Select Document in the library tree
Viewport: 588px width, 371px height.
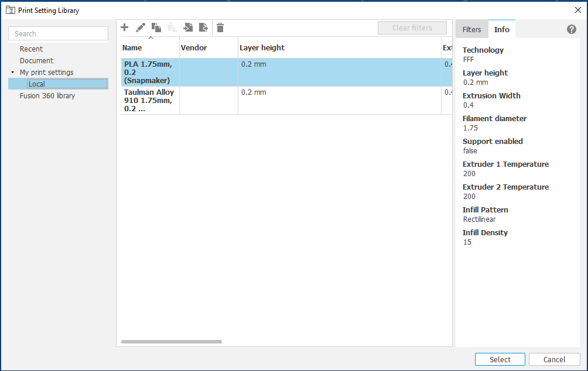tap(36, 61)
